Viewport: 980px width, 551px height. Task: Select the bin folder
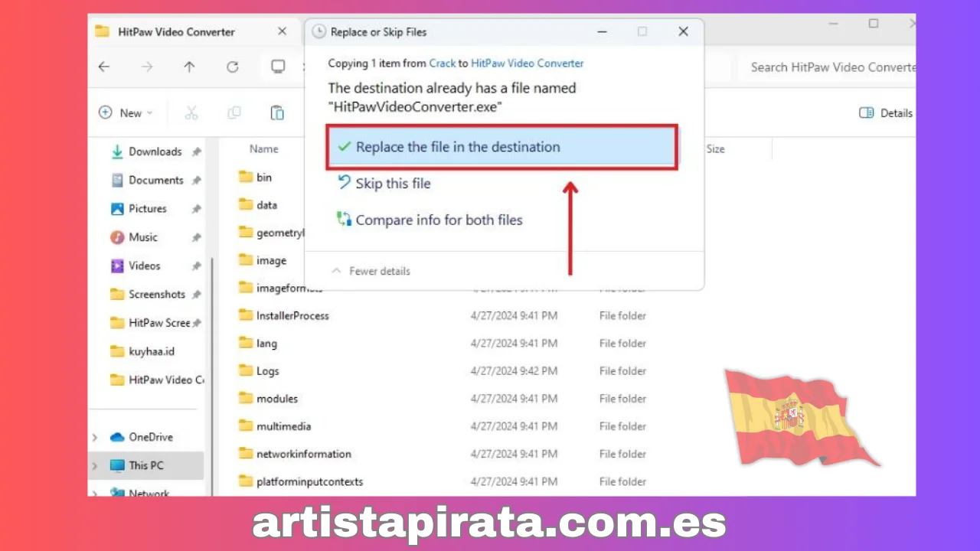click(x=264, y=178)
